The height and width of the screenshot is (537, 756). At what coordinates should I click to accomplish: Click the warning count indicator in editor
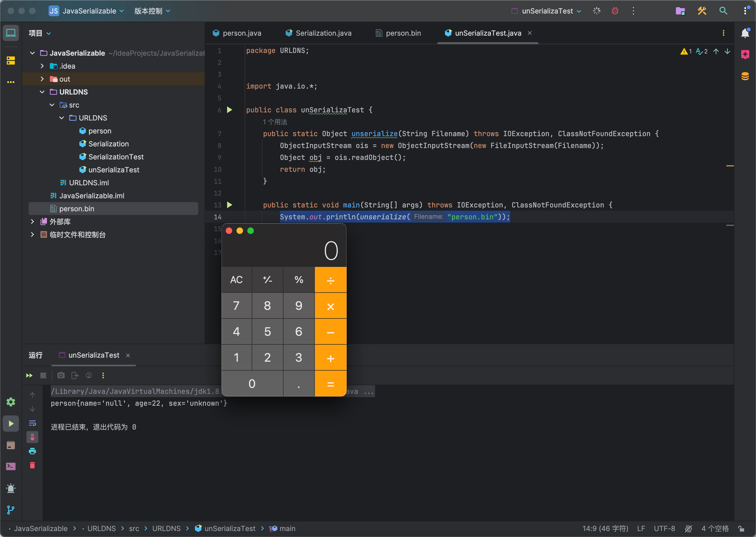686,51
